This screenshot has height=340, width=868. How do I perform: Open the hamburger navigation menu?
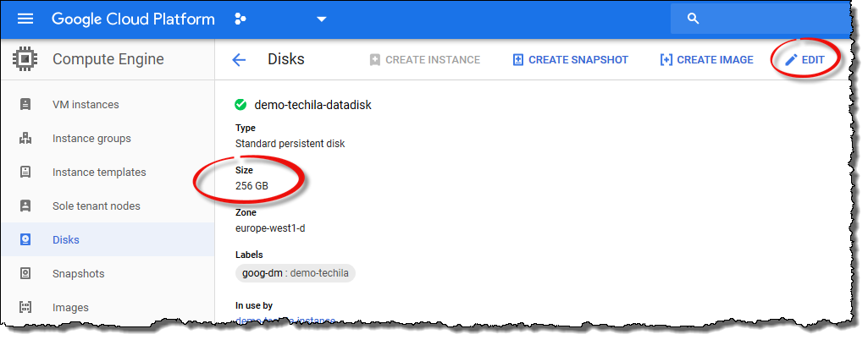25,19
